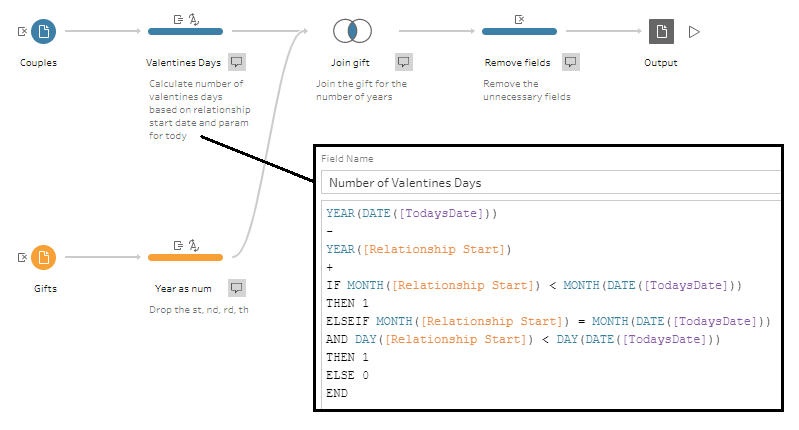Click the Valentines Days step description text

pos(199,110)
